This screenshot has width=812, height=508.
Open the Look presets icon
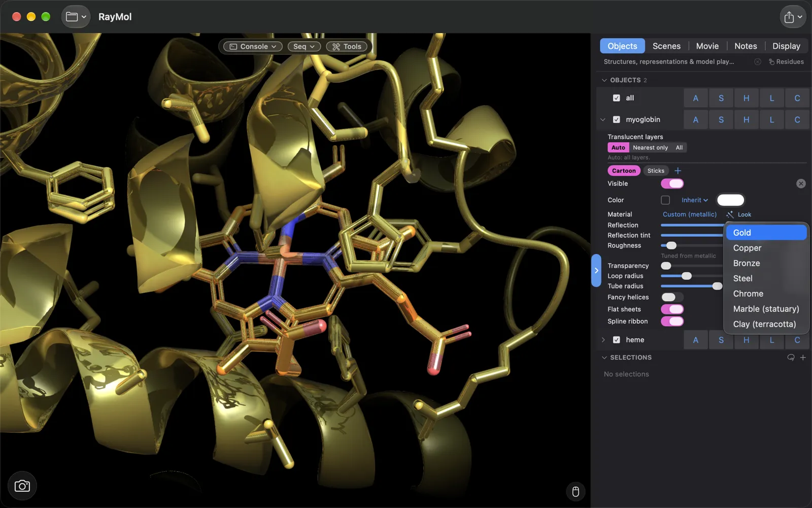739,214
